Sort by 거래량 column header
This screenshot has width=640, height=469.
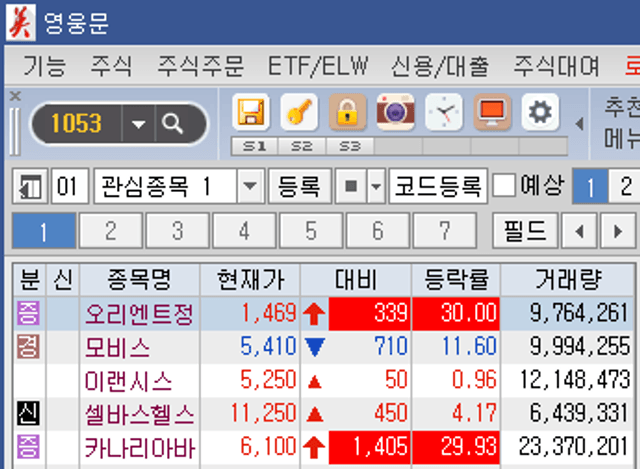tap(568, 280)
